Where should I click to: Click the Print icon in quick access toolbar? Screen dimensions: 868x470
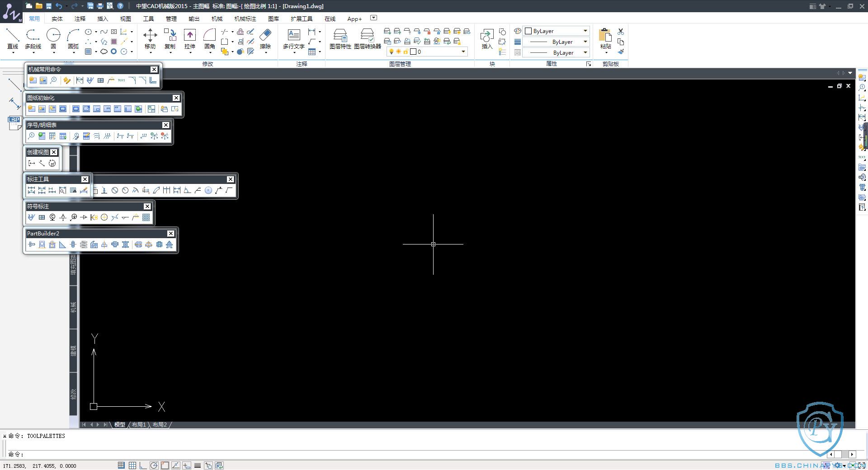point(100,6)
